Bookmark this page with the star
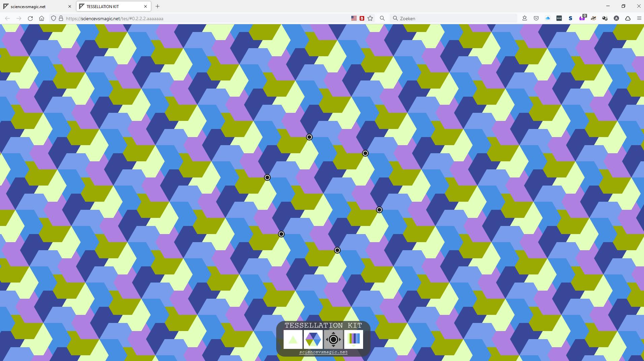Screen dimensions: 644x361 371,19
